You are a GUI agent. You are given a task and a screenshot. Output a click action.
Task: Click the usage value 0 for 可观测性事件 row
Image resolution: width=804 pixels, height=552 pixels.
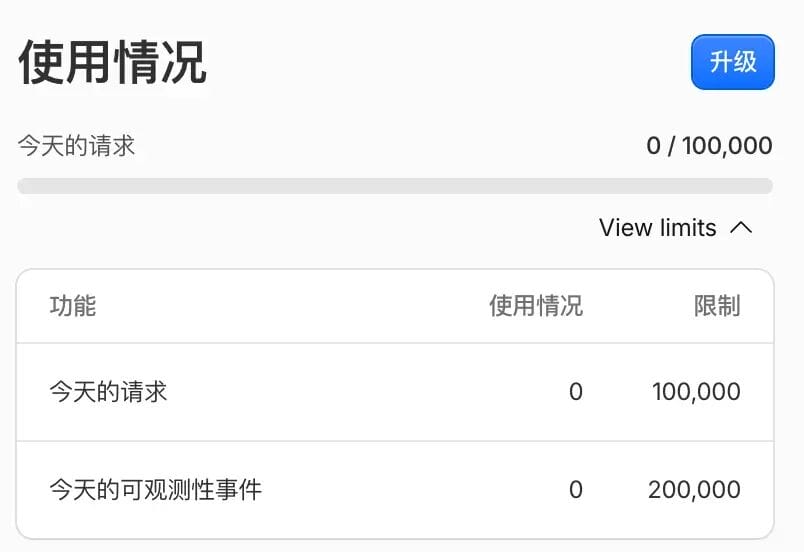[576, 490]
